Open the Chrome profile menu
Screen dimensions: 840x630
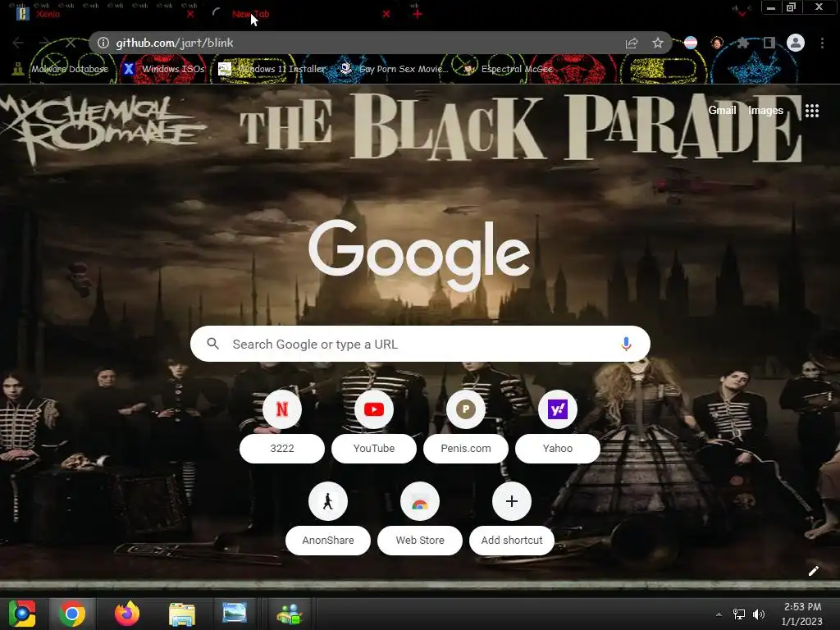[796, 43]
